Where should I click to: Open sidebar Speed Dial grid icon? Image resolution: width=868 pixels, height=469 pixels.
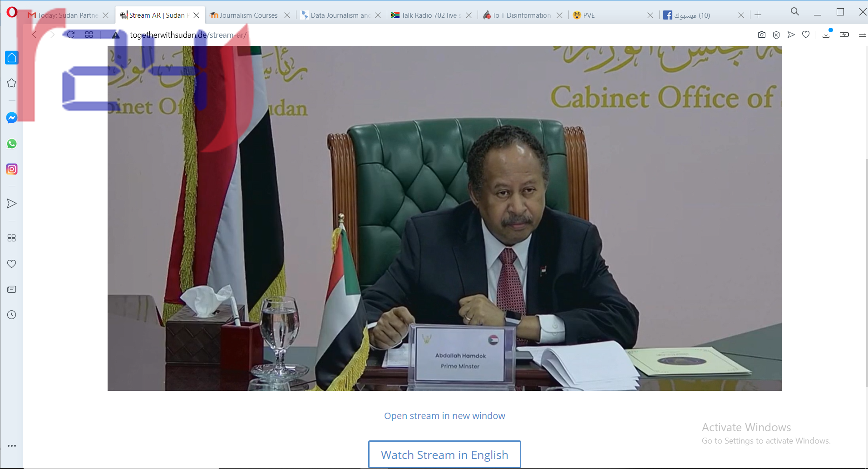click(12, 238)
